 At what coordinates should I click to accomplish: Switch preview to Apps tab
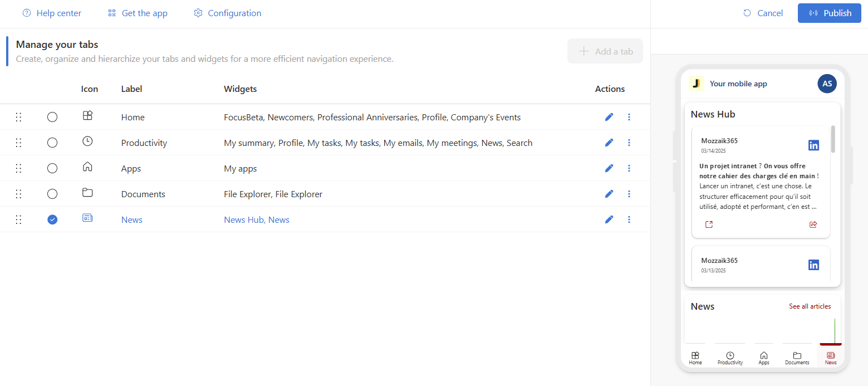[764, 358]
